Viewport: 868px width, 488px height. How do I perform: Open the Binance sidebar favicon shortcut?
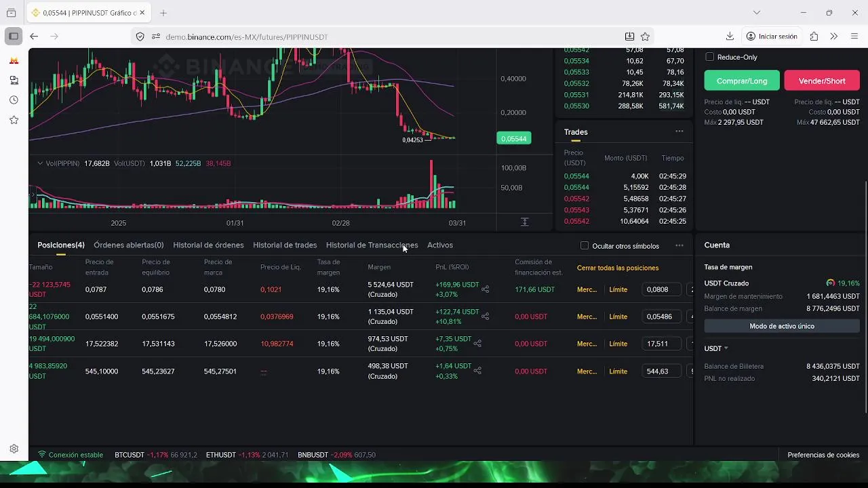(x=14, y=60)
